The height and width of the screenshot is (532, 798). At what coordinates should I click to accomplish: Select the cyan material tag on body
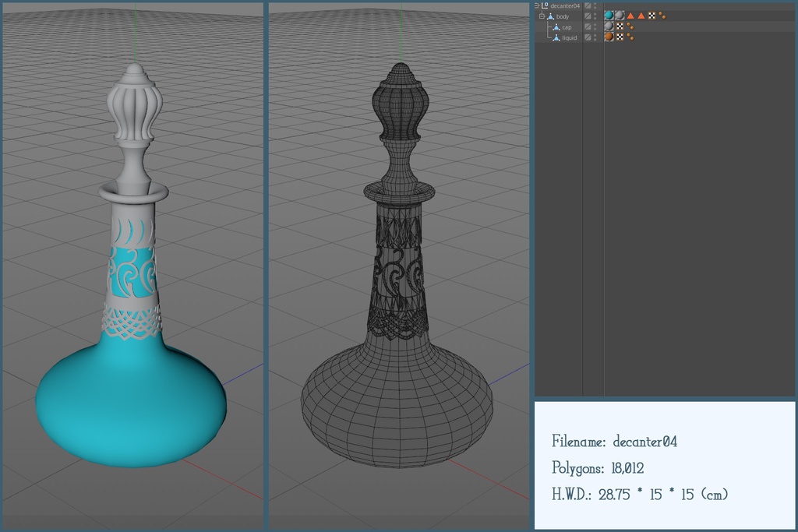pos(609,16)
